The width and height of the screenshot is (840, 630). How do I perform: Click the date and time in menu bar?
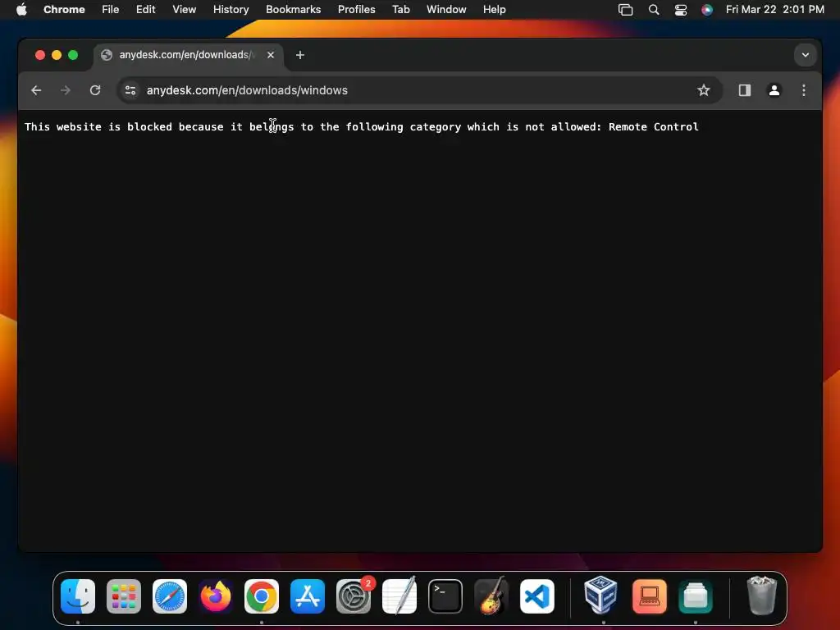[774, 10]
